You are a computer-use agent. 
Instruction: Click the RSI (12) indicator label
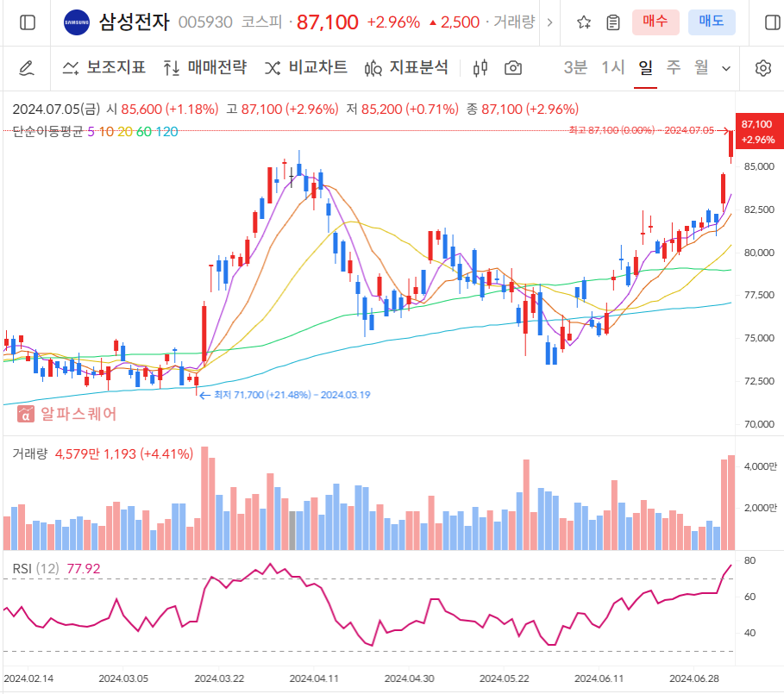coord(36,569)
